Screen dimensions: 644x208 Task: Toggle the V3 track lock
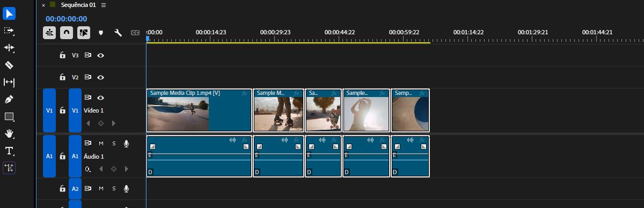pyautogui.click(x=62, y=55)
